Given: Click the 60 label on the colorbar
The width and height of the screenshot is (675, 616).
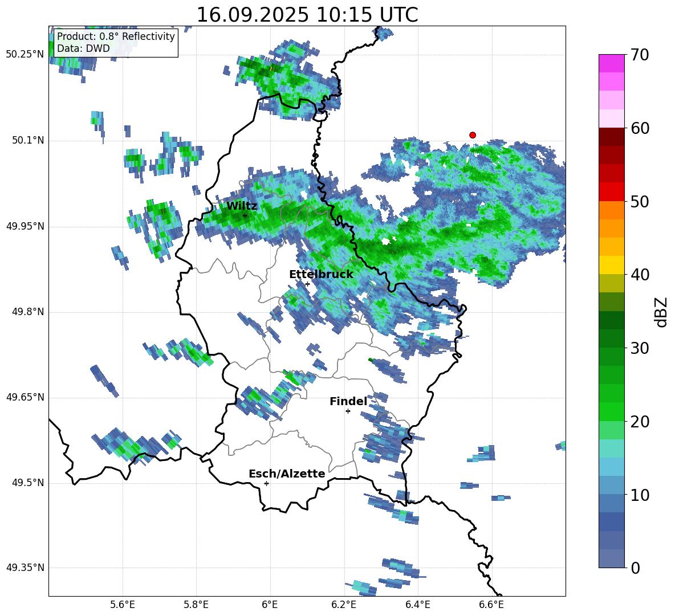Looking at the screenshot, I should tap(639, 128).
